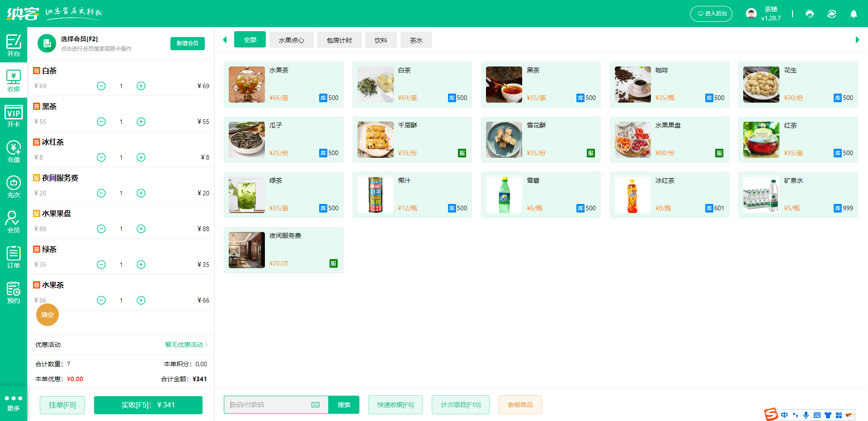Open the 预约 reservation sidebar icon

(14, 292)
